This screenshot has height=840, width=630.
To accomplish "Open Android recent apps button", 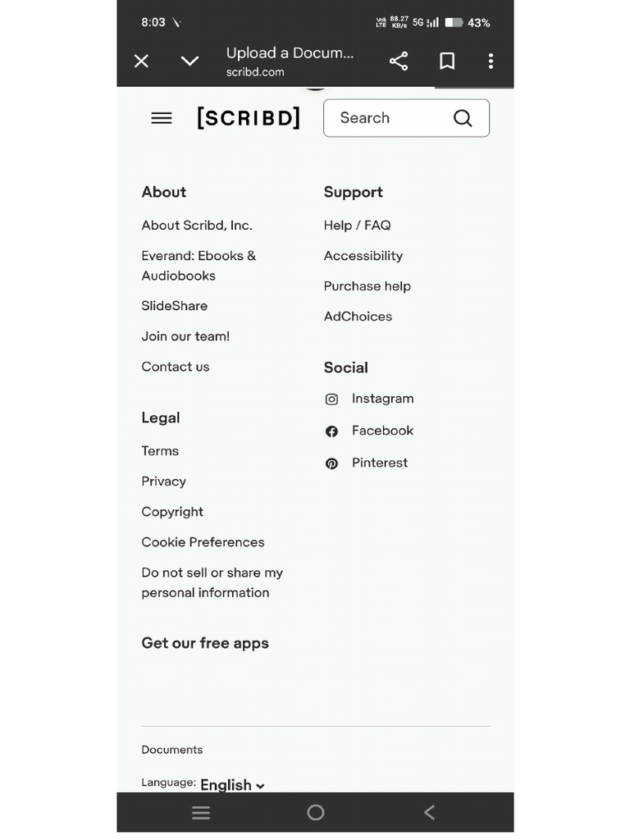I will coord(201,813).
